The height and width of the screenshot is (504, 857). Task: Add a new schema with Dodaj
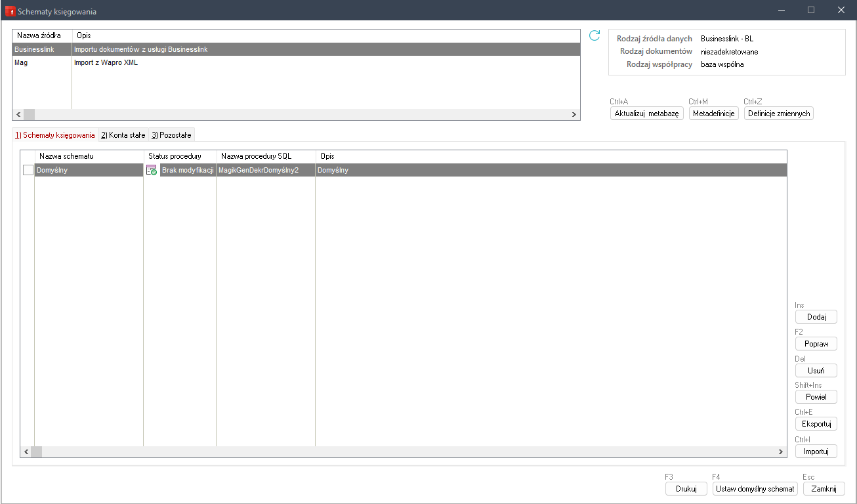click(x=816, y=317)
